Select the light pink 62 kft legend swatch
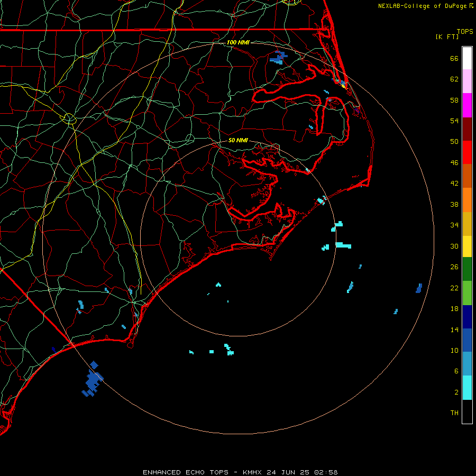Image resolution: width=476 pixels, height=476 pixels. click(x=467, y=81)
